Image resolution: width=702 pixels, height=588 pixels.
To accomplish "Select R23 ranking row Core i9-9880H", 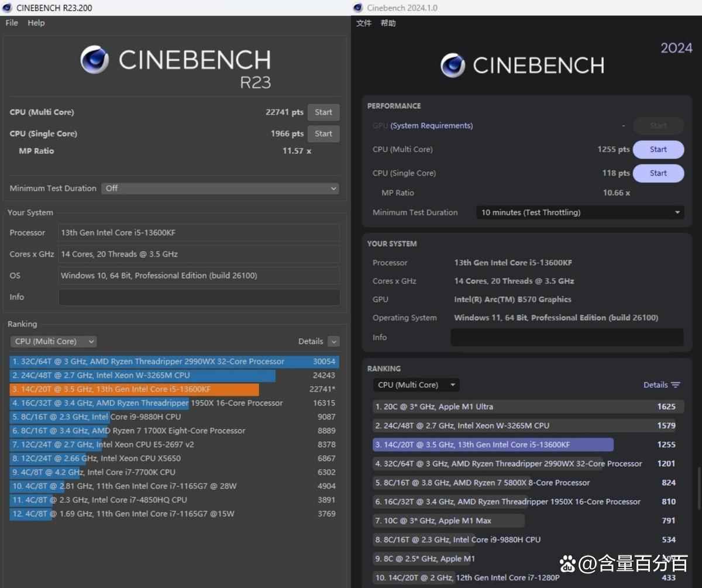I will click(174, 417).
